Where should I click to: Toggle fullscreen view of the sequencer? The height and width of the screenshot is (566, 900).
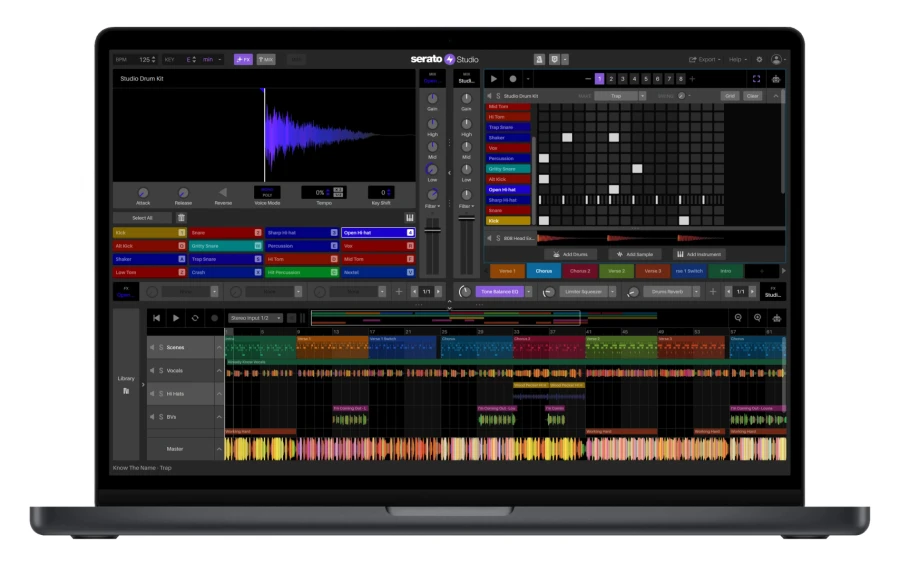757,79
